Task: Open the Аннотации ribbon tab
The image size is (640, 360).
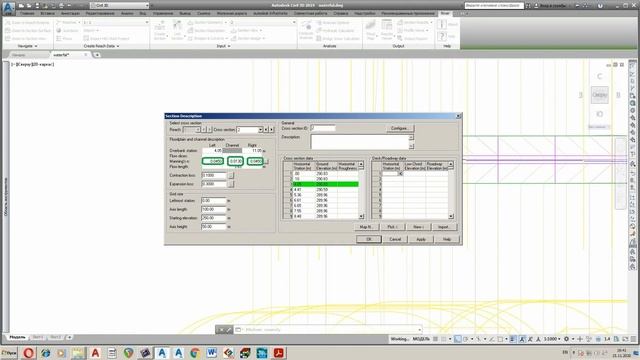Action: point(70,13)
